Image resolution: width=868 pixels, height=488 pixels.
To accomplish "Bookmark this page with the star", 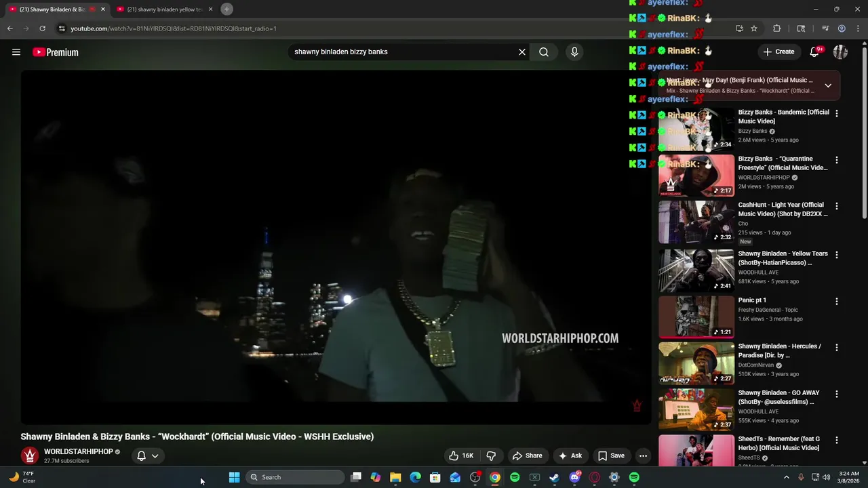I will click(754, 28).
